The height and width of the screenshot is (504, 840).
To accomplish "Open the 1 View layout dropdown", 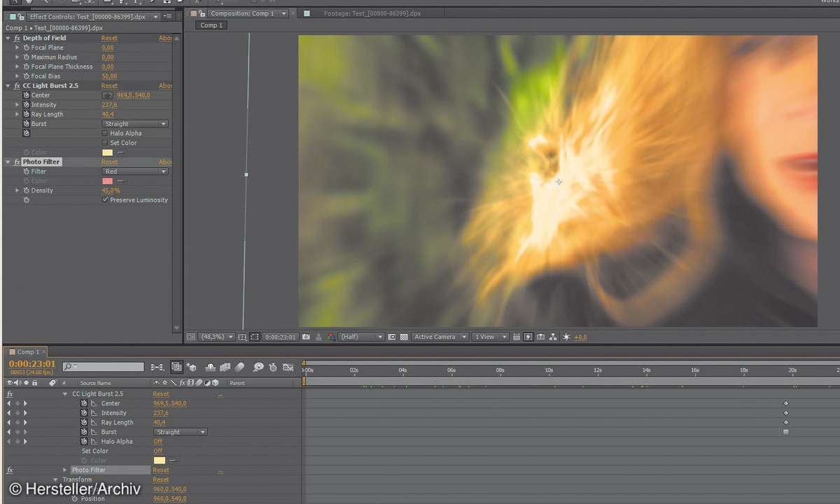I will [490, 337].
